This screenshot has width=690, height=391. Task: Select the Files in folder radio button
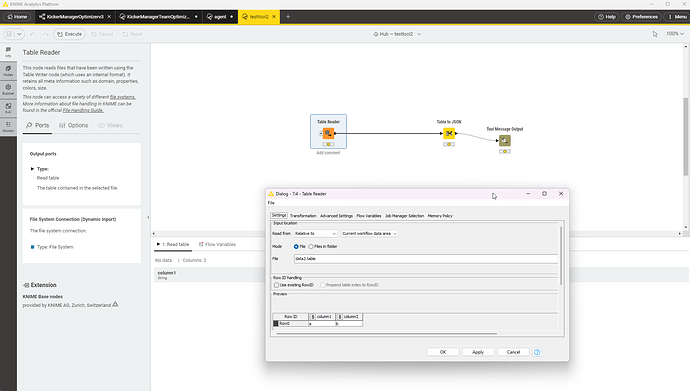(311, 246)
